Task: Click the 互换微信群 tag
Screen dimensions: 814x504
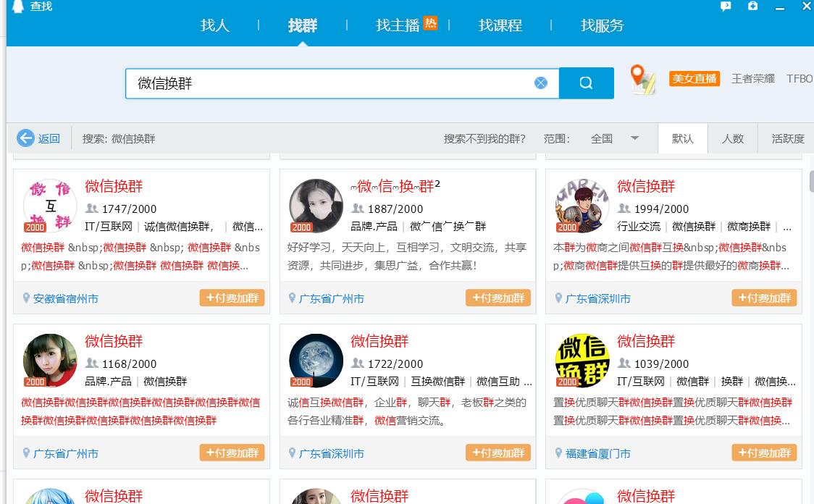Action: point(437,382)
